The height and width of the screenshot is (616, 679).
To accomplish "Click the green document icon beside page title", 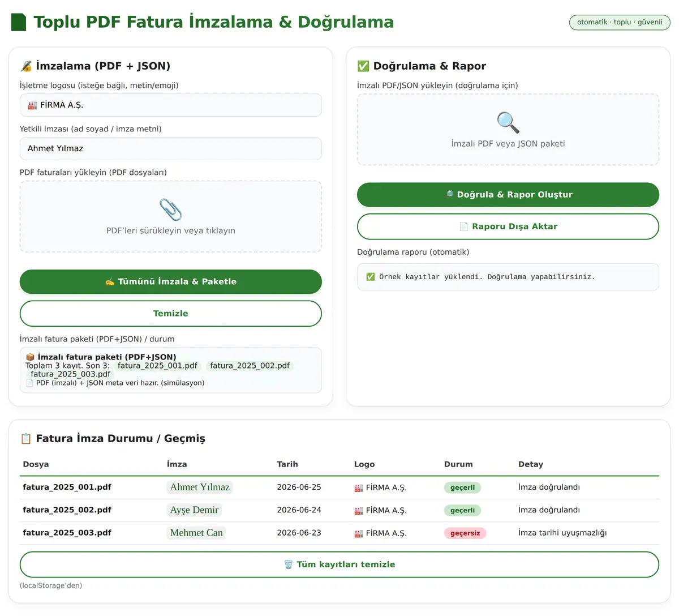I will tap(19, 22).
